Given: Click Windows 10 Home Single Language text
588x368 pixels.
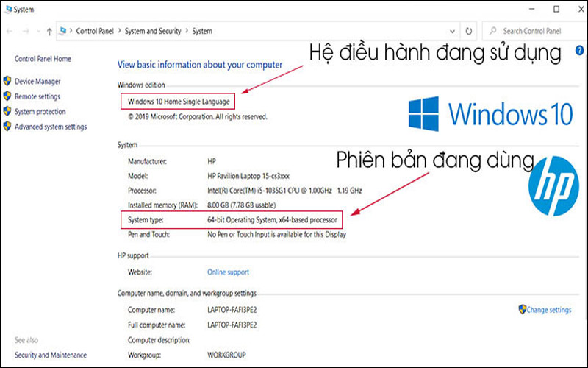Looking at the screenshot, I should [179, 102].
